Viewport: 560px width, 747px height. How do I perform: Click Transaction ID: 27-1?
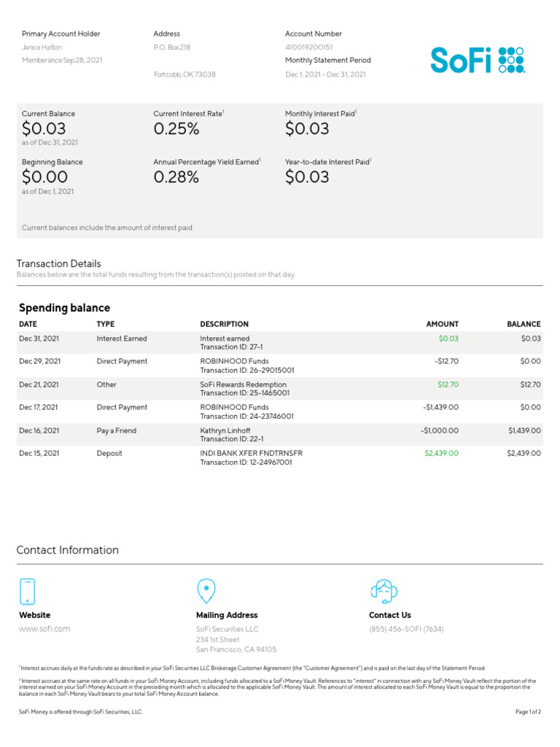[x=231, y=347]
